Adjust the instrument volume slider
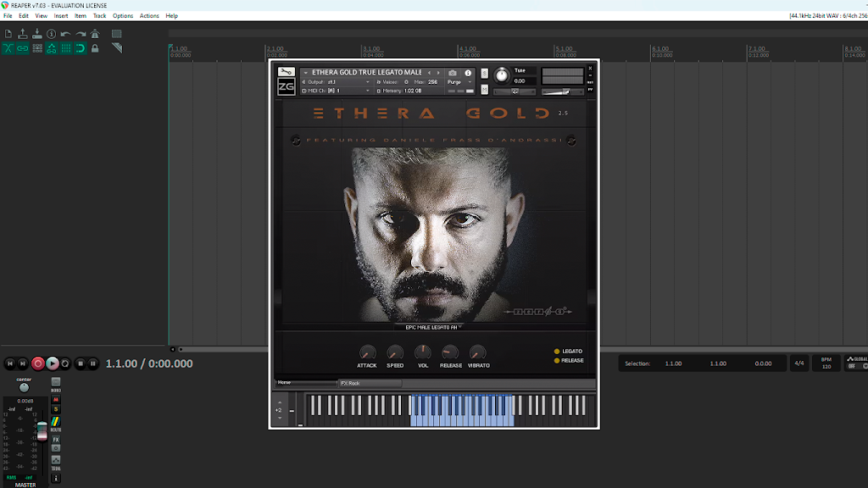Image resolution: width=868 pixels, height=488 pixels. (563, 91)
